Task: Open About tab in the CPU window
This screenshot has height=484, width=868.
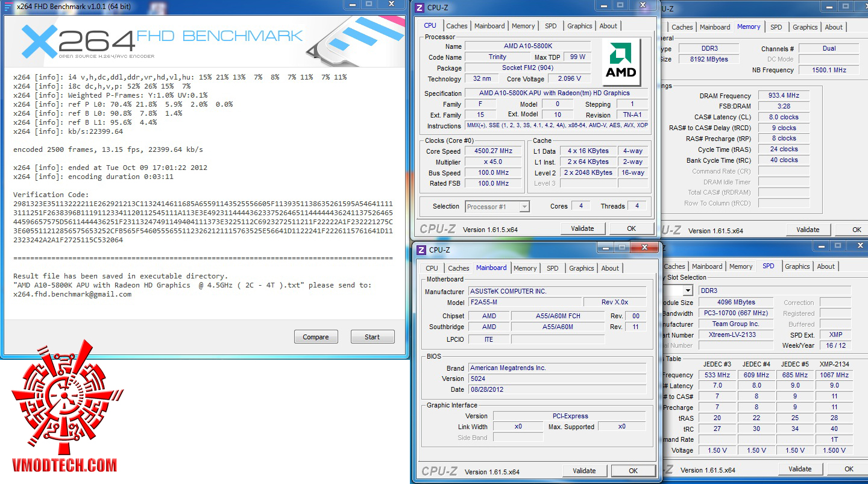Action: click(608, 26)
